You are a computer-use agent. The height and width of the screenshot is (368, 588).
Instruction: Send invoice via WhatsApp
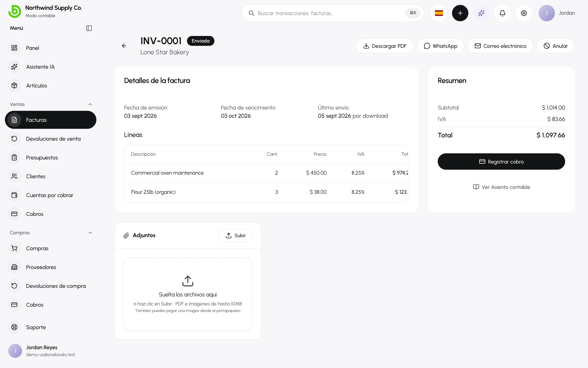point(440,46)
